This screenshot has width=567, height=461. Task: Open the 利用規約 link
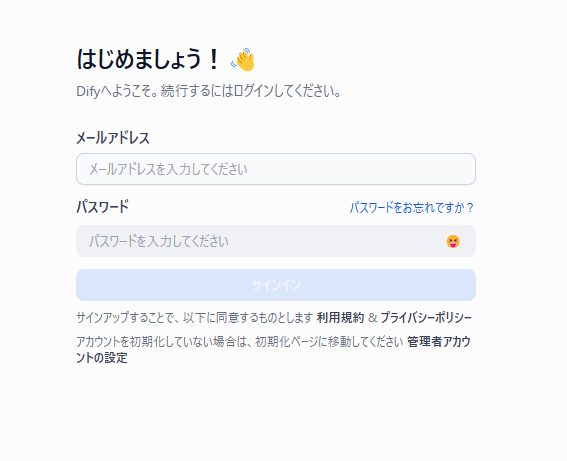click(340, 318)
